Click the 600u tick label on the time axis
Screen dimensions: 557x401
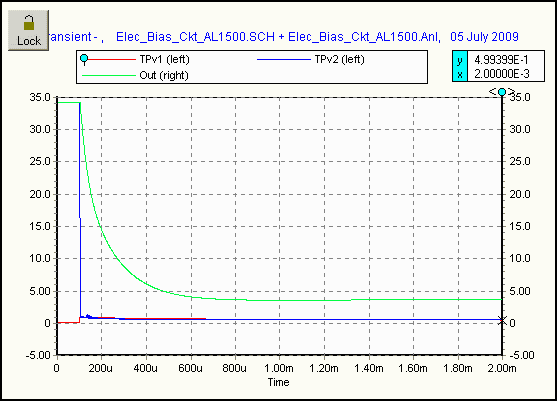(190, 368)
